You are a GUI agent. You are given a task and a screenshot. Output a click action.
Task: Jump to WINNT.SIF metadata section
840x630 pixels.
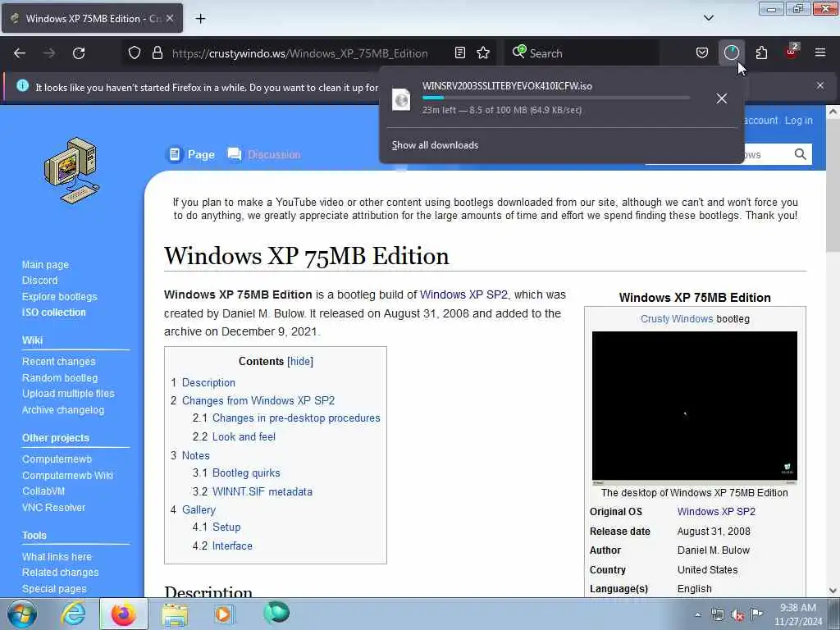[262, 492]
